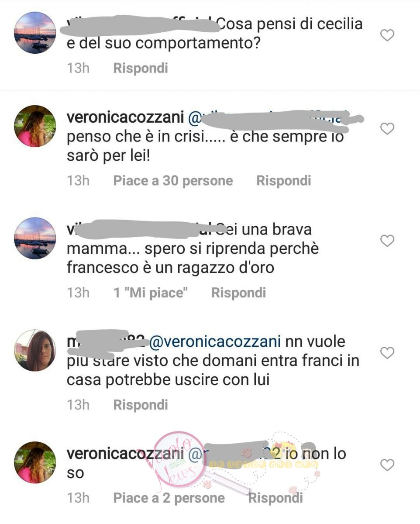Open veronicacozzani username on last comment
The width and height of the screenshot is (420, 524).
point(125,454)
